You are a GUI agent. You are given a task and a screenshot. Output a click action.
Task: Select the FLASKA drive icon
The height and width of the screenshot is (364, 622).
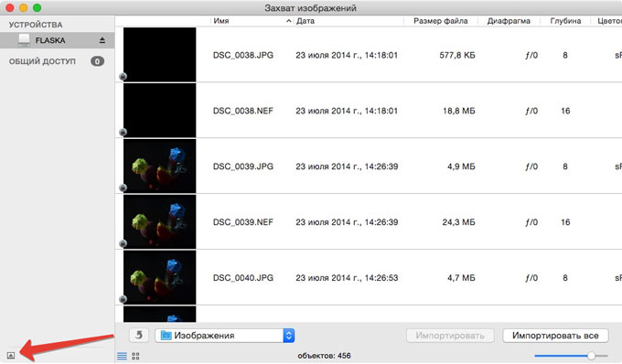(24, 40)
